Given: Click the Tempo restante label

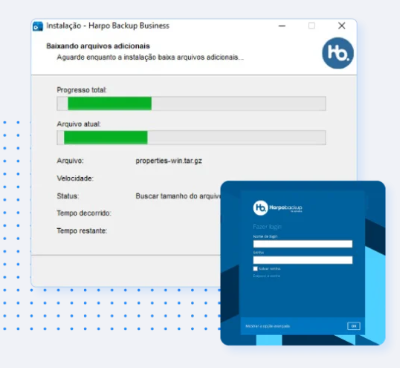Looking at the screenshot, I should coord(82,231).
